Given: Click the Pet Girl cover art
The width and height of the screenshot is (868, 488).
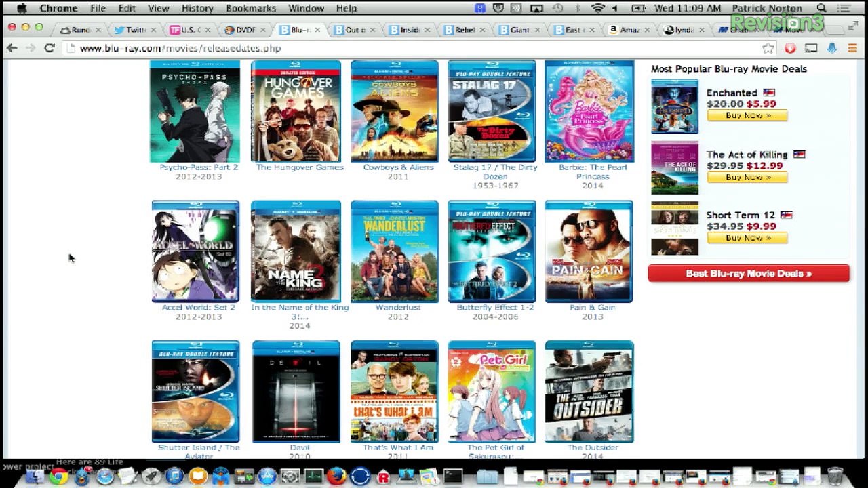Looking at the screenshot, I should pyautogui.click(x=492, y=392).
